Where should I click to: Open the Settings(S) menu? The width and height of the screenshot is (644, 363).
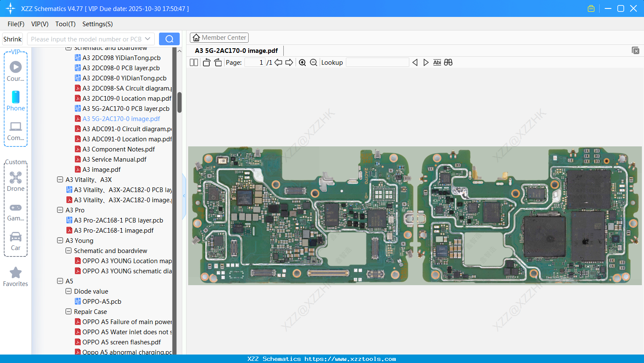pos(97,24)
